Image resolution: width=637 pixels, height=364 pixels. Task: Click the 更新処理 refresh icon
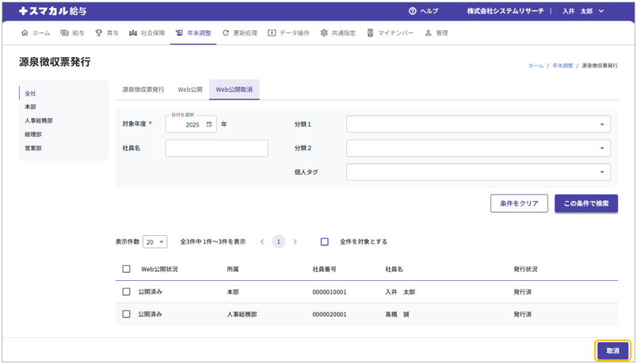226,33
